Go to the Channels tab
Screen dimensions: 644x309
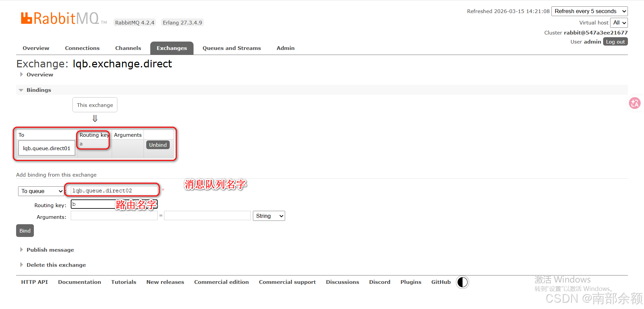click(128, 48)
